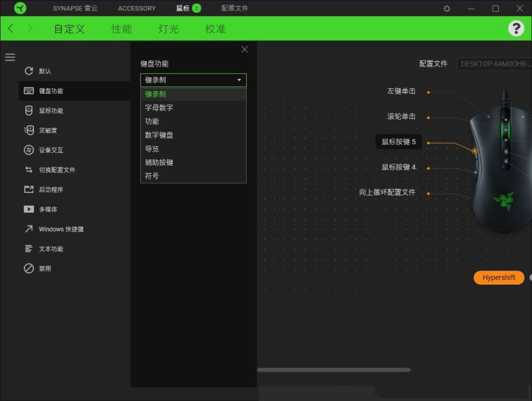Image resolution: width=532 pixels, height=401 pixels.
Task: Switch to the 性能 tab
Action: coord(122,29)
